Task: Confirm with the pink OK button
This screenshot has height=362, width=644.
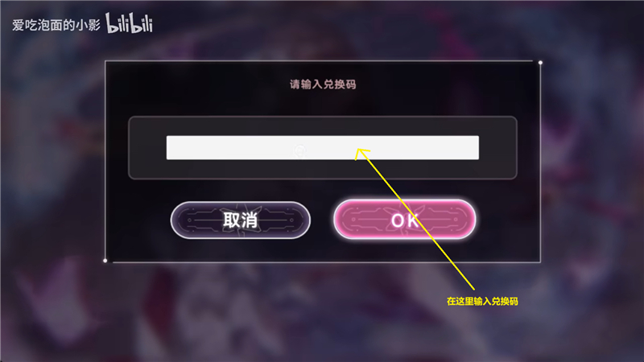Action: [x=405, y=220]
